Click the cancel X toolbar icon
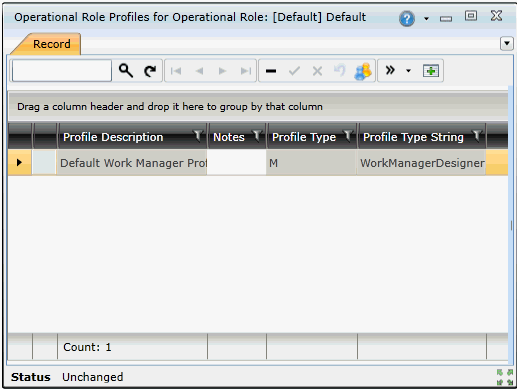This screenshot has width=517, height=389. 317,71
